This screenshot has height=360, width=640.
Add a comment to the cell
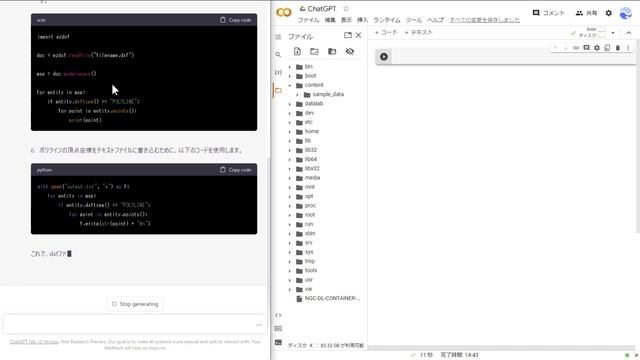point(587,48)
